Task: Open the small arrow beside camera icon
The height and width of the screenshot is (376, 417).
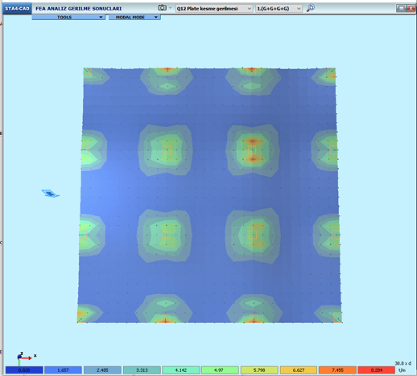Action: click(x=170, y=8)
